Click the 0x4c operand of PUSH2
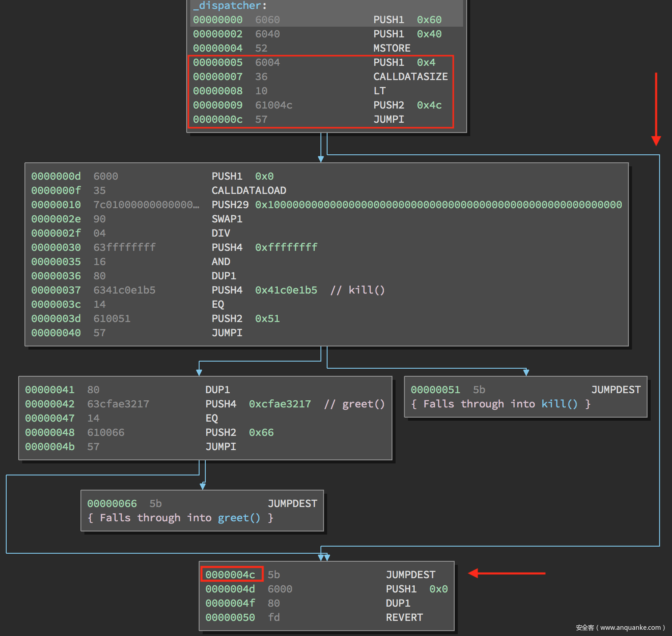This screenshot has height=636, width=672. 429,105
